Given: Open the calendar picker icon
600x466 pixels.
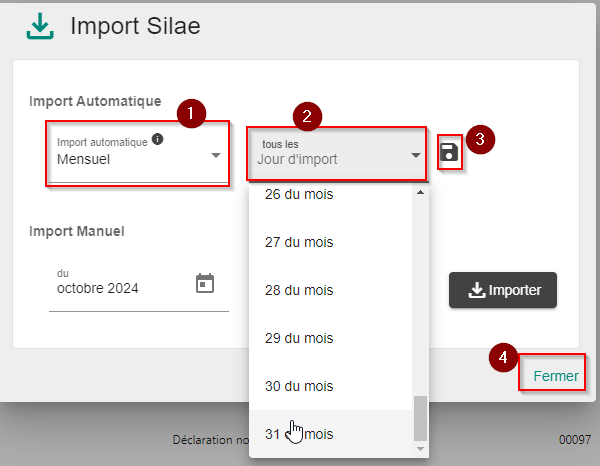Looking at the screenshot, I should (x=205, y=284).
